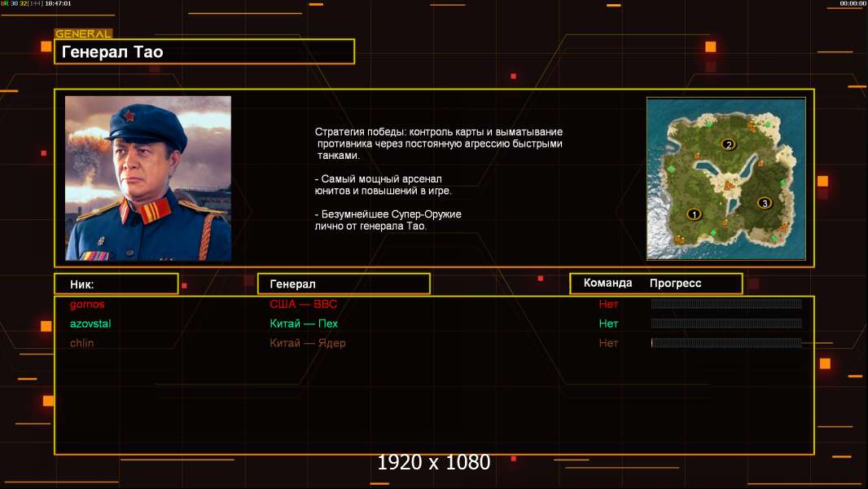This screenshot has width=868, height=489.
Task: Click the 'Ник:' column header
Action: 116,284
